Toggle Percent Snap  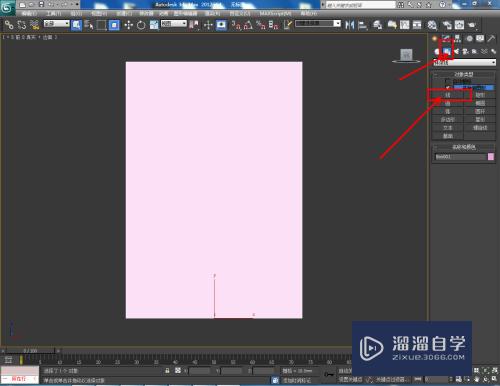point(261,25)
